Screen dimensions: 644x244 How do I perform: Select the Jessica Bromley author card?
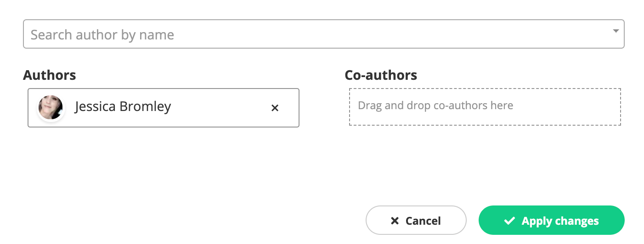point(164,108)
